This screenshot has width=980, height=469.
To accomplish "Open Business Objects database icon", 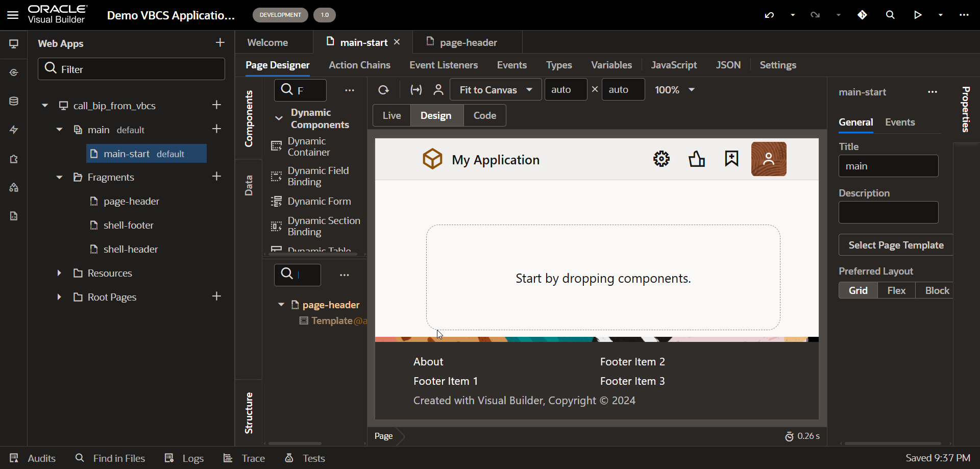I will click(x=14, y=101).
